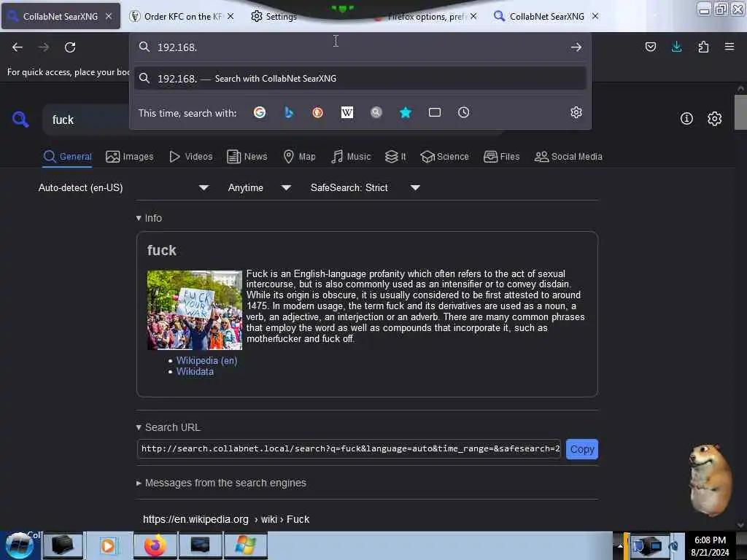Select the It search category
Viewport: 747px width, 560px height.
395,157
